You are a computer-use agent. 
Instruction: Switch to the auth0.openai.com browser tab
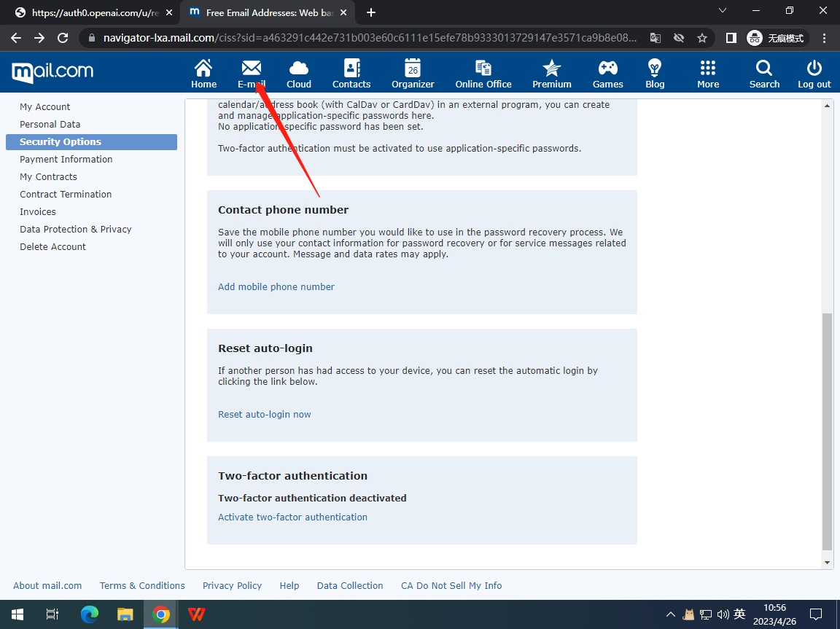tap(87, 12)
